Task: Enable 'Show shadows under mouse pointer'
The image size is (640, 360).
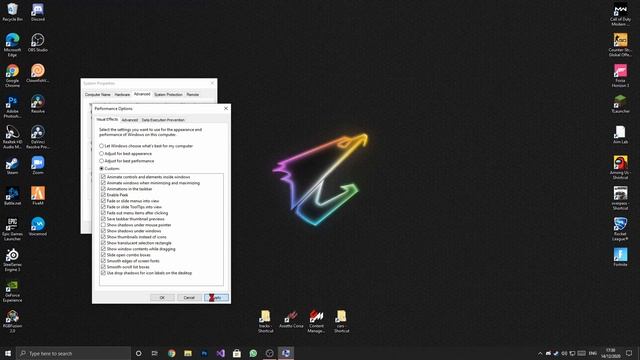Action: pos(103,225)
